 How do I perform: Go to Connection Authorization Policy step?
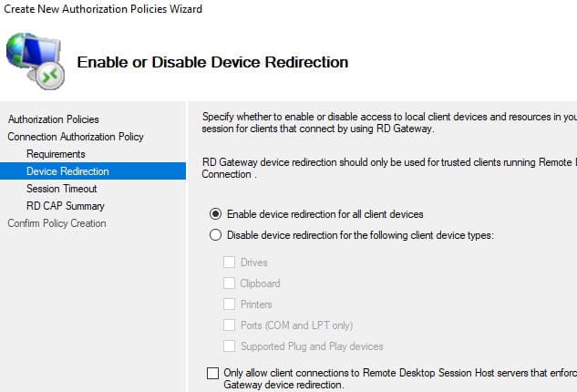pyautogui.click(x=75, y=137)
